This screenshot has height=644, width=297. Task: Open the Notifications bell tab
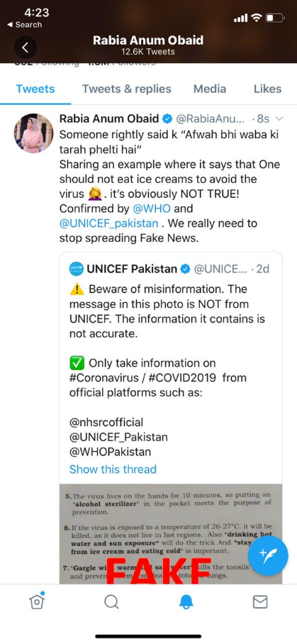(186, 602)
